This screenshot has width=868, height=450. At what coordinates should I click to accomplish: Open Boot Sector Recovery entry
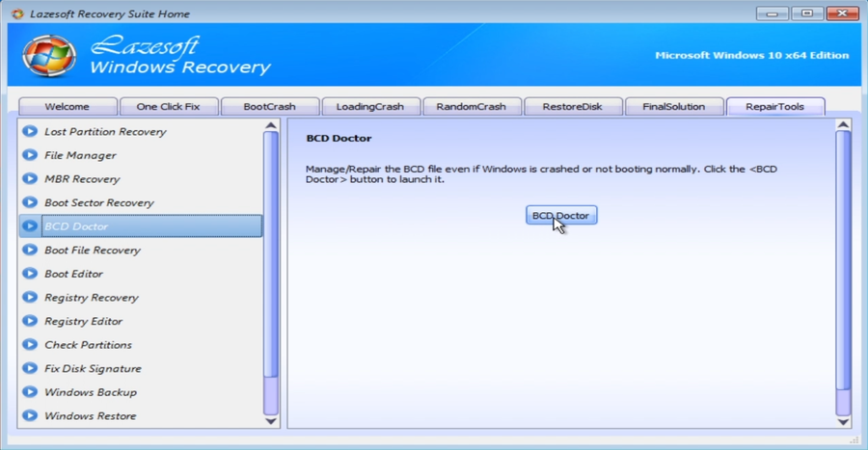tap(141, 203)
